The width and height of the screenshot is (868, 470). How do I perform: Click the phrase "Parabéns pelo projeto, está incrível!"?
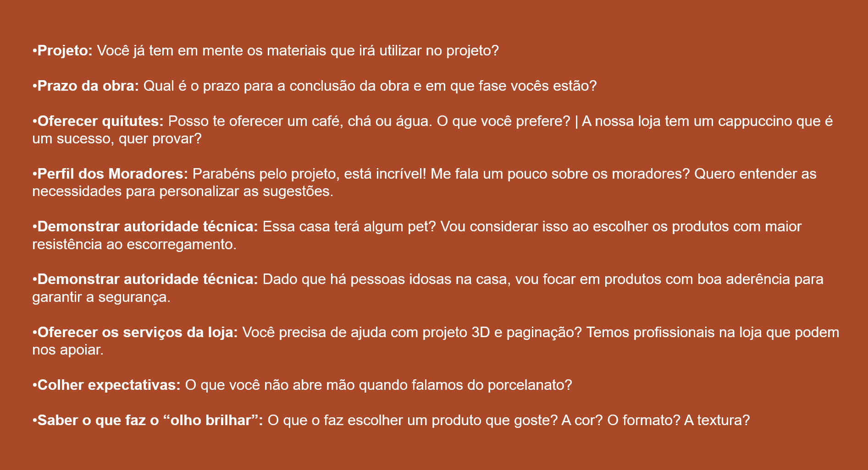click(x=309, y=174)
